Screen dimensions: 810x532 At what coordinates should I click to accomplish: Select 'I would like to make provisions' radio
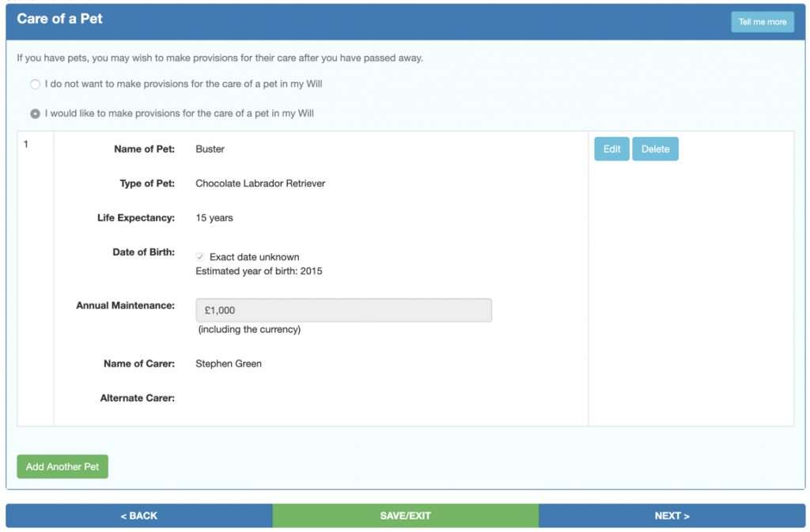[35, 114]
